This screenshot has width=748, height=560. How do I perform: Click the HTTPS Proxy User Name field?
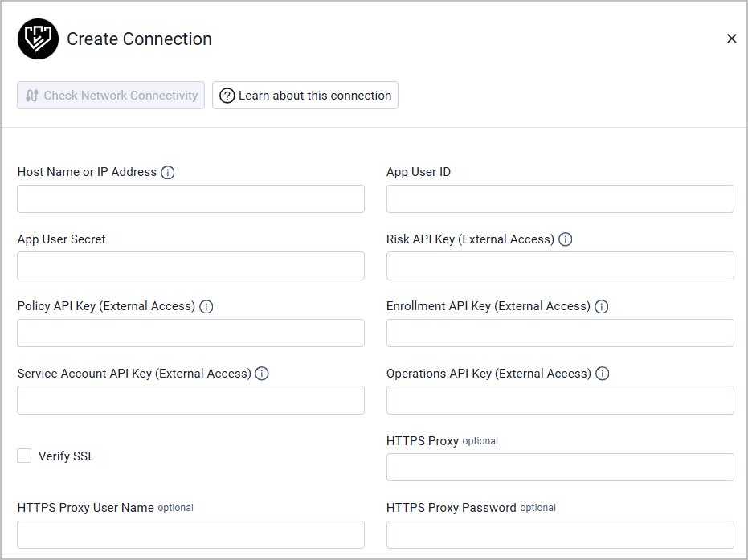[190, 534]
